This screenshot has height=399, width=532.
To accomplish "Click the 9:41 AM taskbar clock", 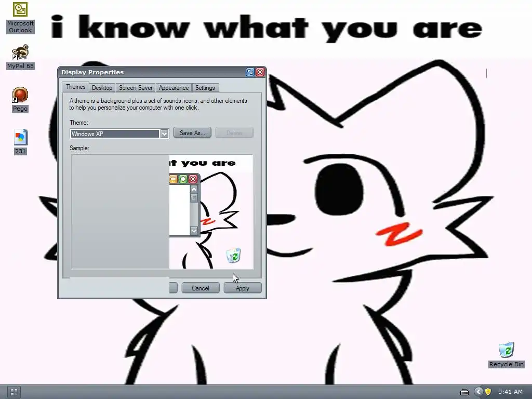I will (510, 392).
